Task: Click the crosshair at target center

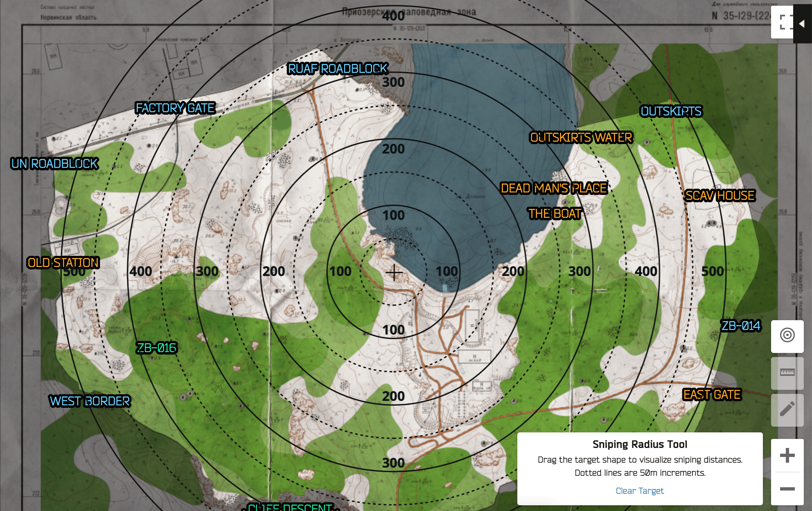Action: coord(394,272)
